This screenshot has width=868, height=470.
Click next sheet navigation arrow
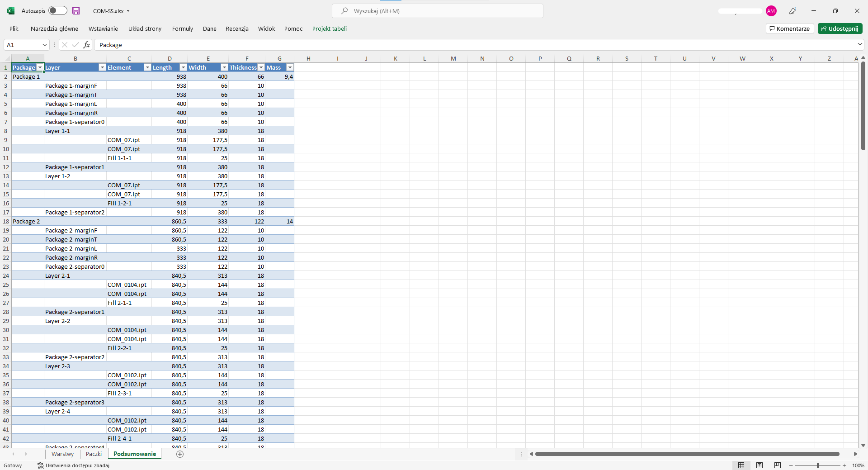click(x=26, y=454)
